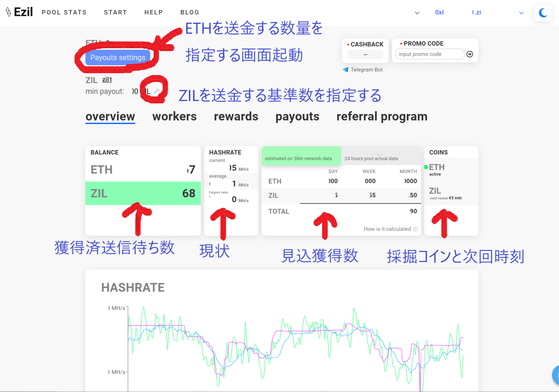559x392 pixels.
Task: Switch to payouts tab
Action: [297, 116]
